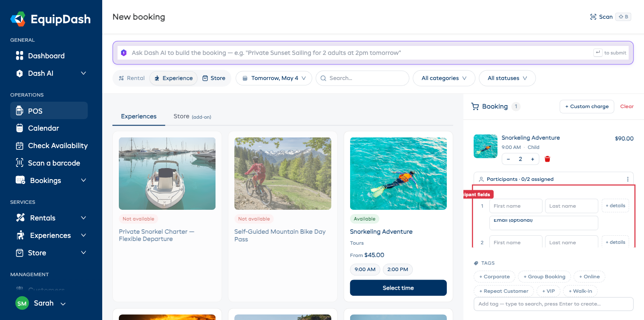
Task: Click the Bookings calendar icon
Action: 20,180
